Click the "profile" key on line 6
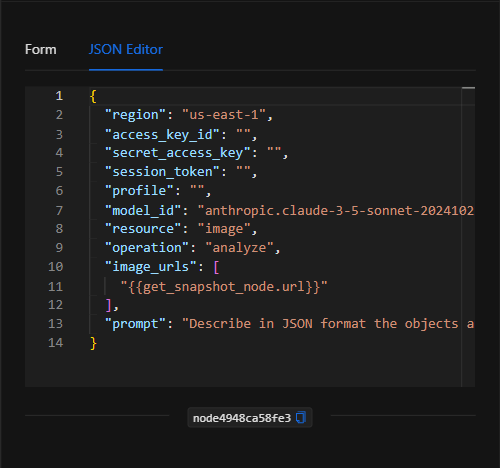 (x=139, y=191)
